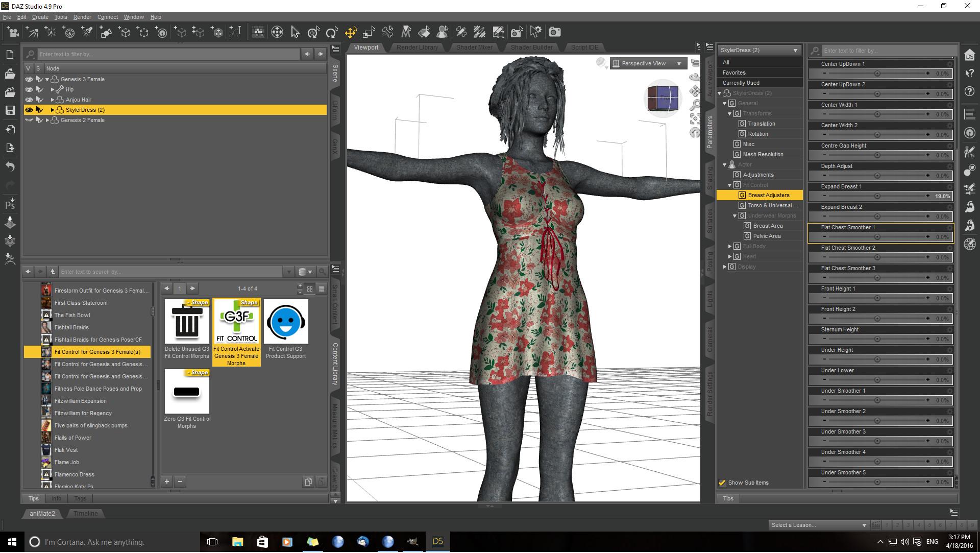Click the New File icon in left sidebar
980x553 pixels.
[x=10, y=55]
